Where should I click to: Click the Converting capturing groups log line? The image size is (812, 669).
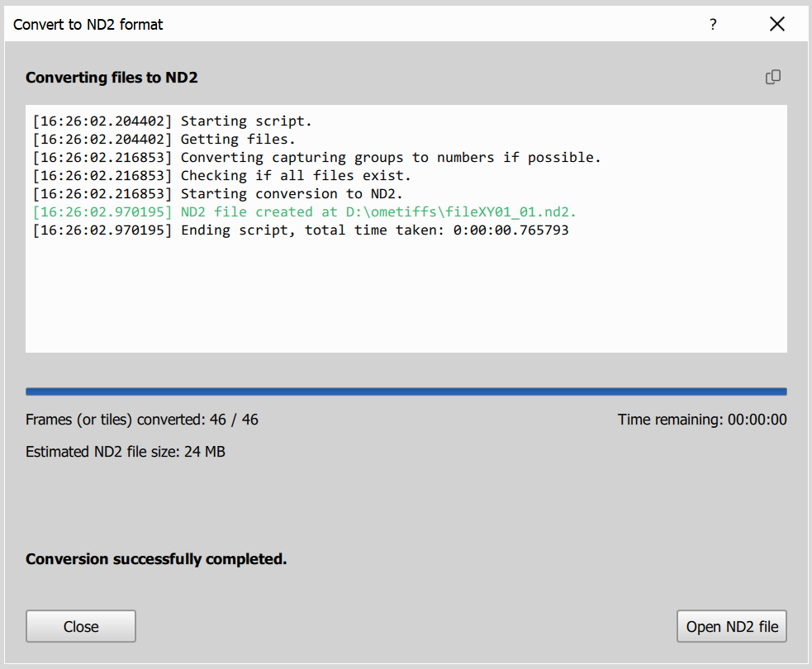click(314, 157)
